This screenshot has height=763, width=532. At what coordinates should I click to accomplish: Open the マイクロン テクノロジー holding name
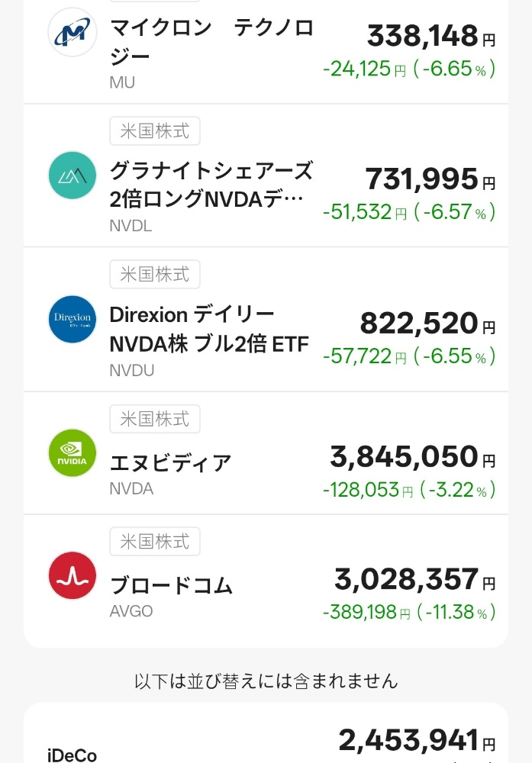[211, 42]
